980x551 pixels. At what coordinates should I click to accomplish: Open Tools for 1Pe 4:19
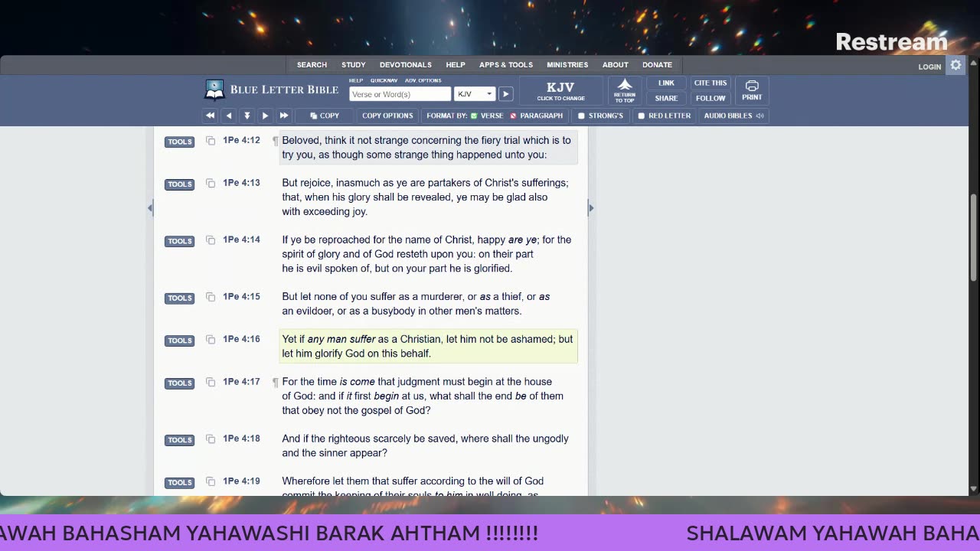coord(180,482)
